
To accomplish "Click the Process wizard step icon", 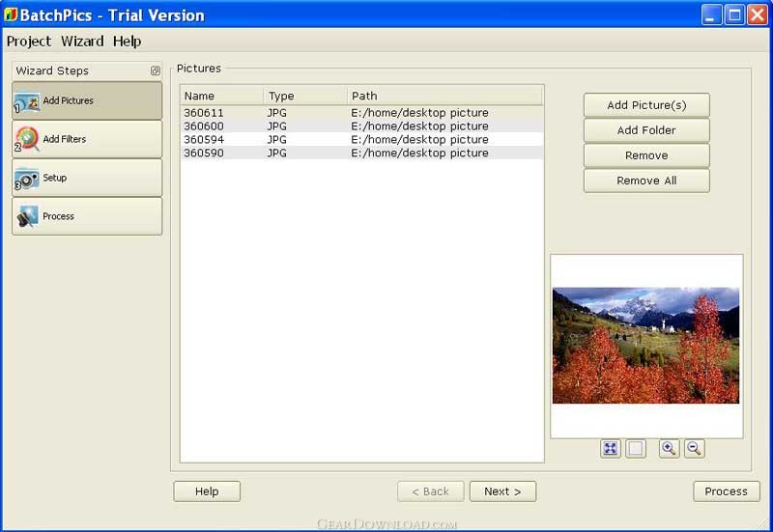I will coord(27,216).
